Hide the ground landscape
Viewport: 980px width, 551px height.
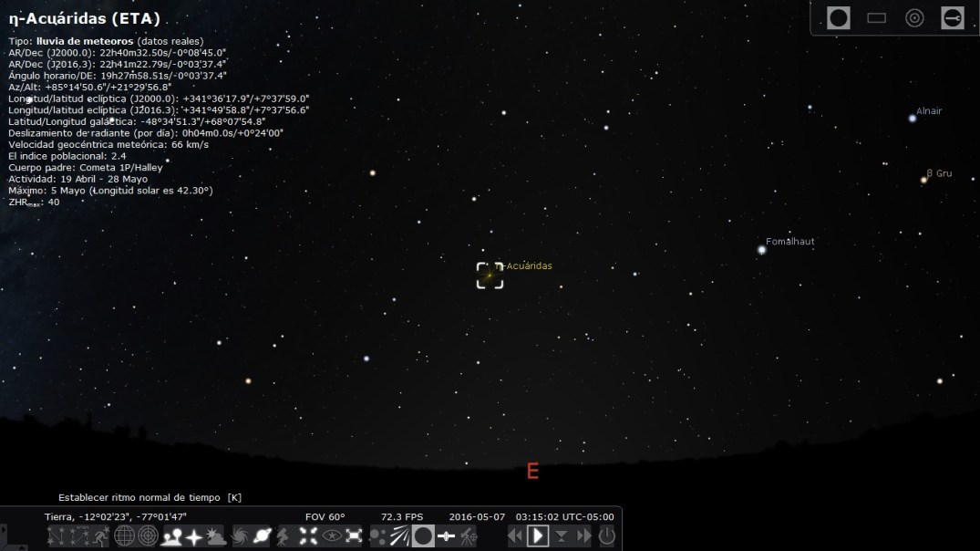click(x=170, y=536)
